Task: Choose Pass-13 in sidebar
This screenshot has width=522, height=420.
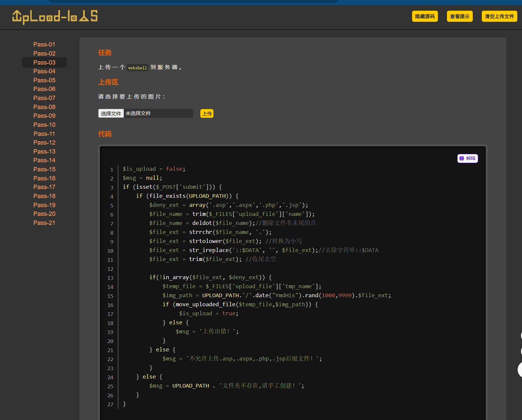Action: tap(44, 152)
